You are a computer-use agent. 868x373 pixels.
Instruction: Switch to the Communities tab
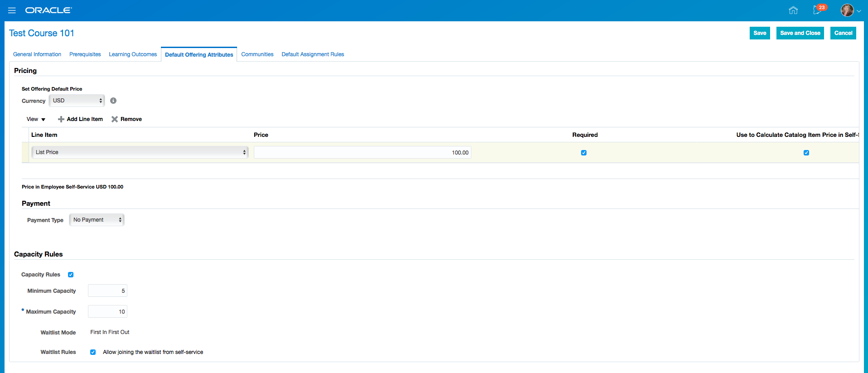click(x=257, y=54)
